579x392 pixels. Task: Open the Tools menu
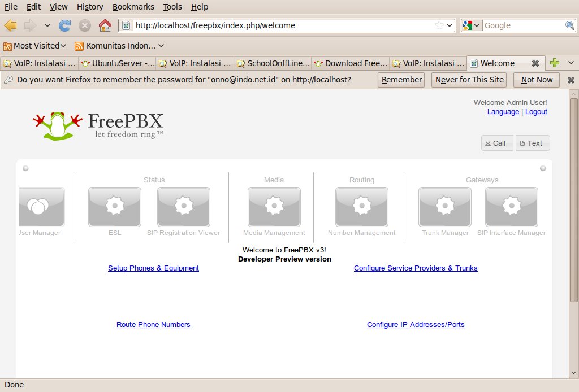point(172,7)
